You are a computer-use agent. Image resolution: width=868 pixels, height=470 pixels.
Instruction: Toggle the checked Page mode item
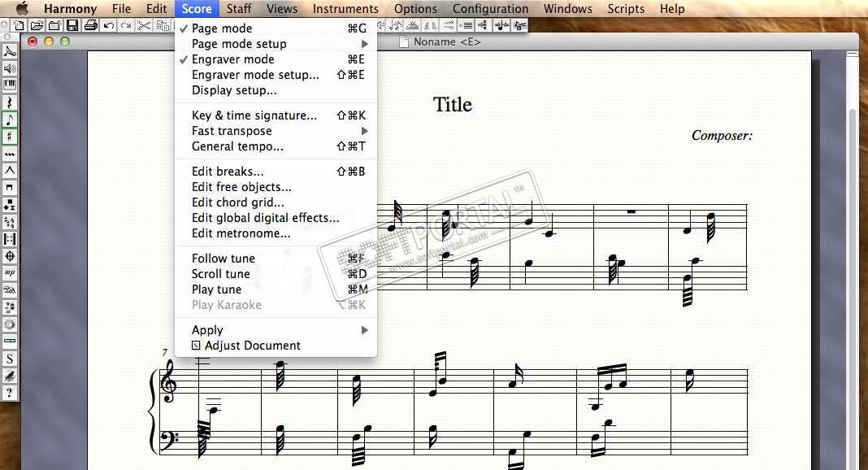tap(276, 28)
